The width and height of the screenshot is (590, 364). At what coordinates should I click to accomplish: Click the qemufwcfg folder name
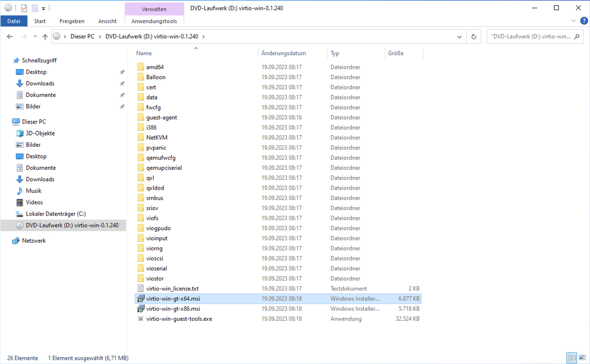pos(161,158)
